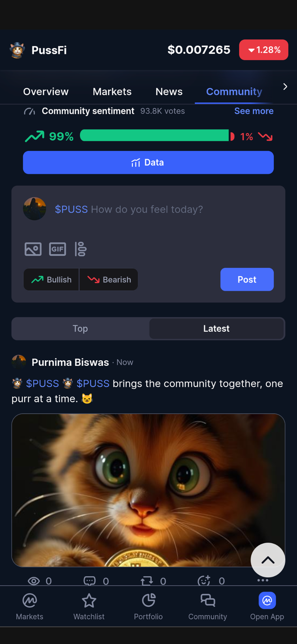Open the Watchlist star icon
The width and height of the screenshot is (297, 644).
click(x=89, y=600)
